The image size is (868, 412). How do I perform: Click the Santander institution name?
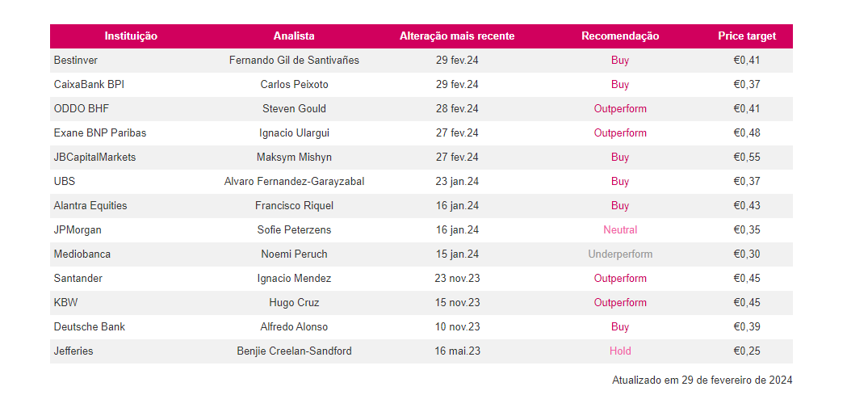(x=78, y=279)
